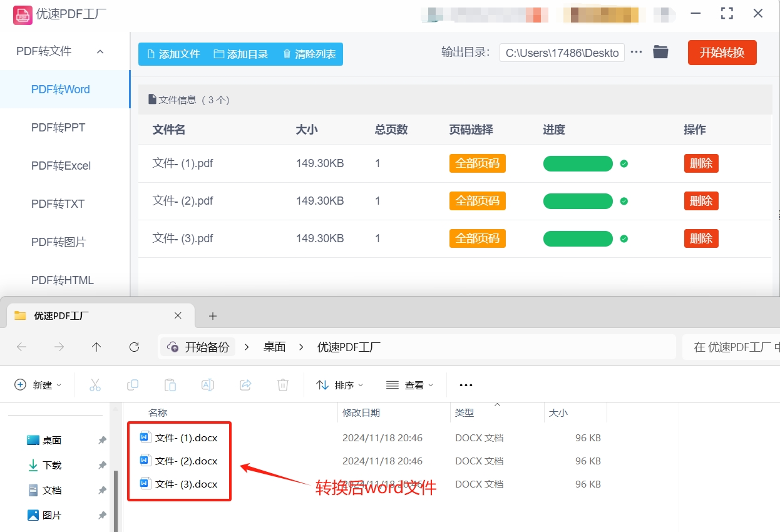Click the 开始转换 conversion button
This screenshot has width=780, height=532.
[722, 53]
